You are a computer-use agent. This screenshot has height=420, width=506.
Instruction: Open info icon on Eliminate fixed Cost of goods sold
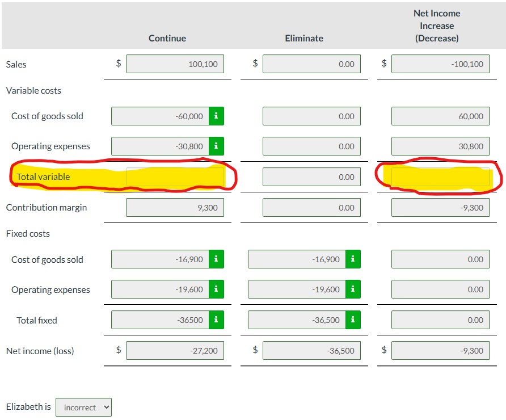(353, 259)
